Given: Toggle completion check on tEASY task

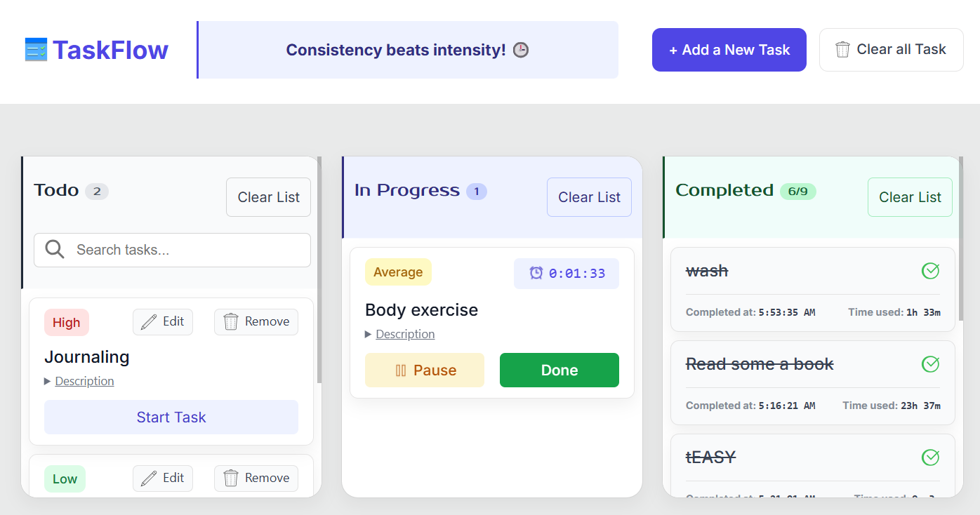Looking at the screenshot, I should click(x=930, y=457).
